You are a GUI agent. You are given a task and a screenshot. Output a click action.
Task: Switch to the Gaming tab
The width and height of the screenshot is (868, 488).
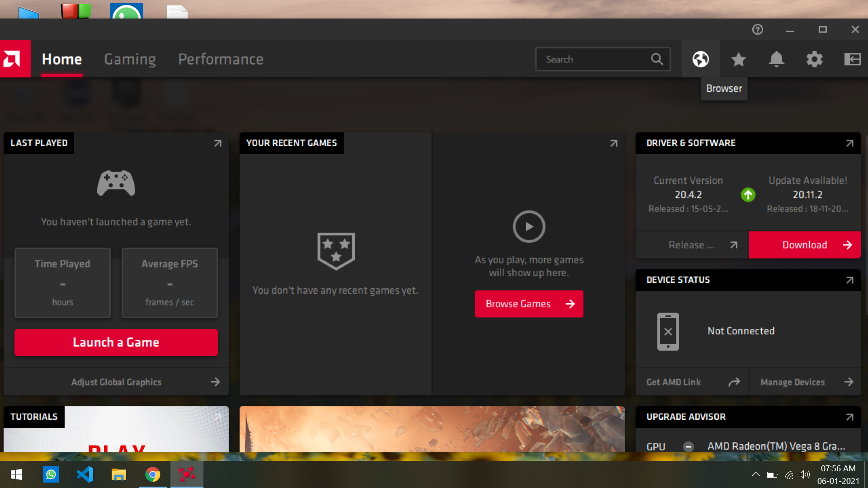(x=130, y=59)
